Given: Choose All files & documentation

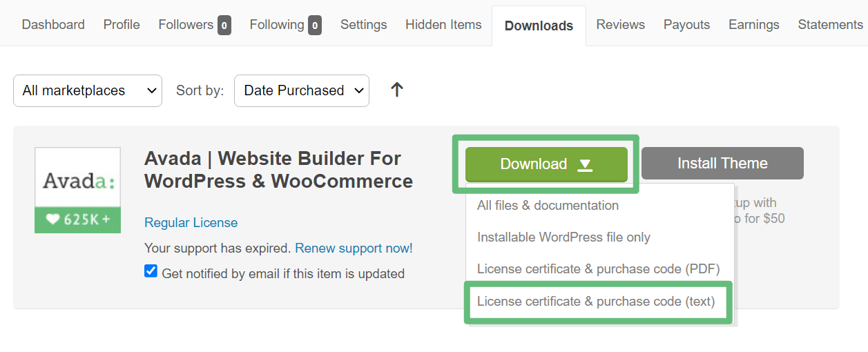Looking at the screenshot, I should pos(548,206).
